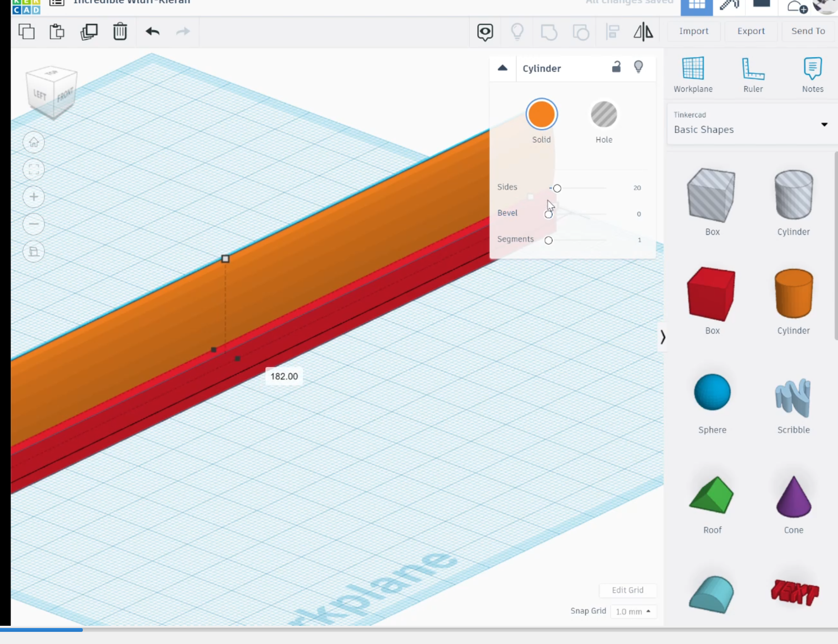Click the Copy icon in the toolbar

click(27, 31)
